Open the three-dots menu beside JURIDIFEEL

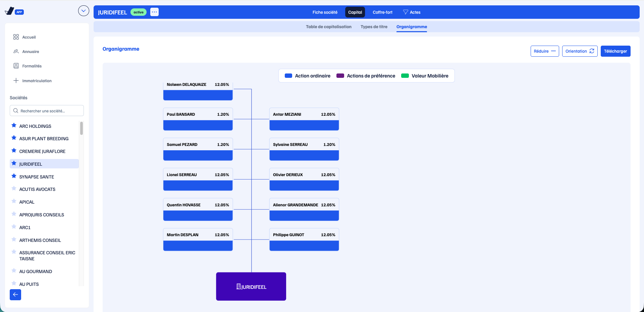coord(154,12)
